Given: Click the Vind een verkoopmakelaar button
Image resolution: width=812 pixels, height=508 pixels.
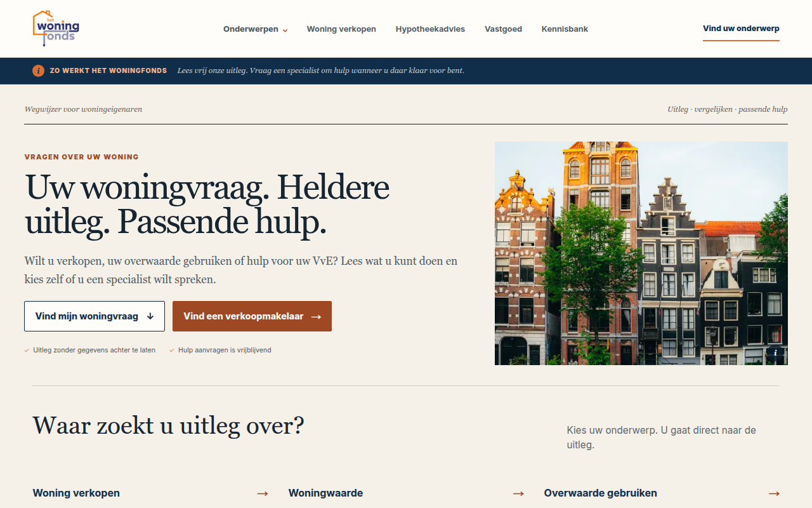Looking at the screenshot, I should pyautogui.click(x=252, y=316).
